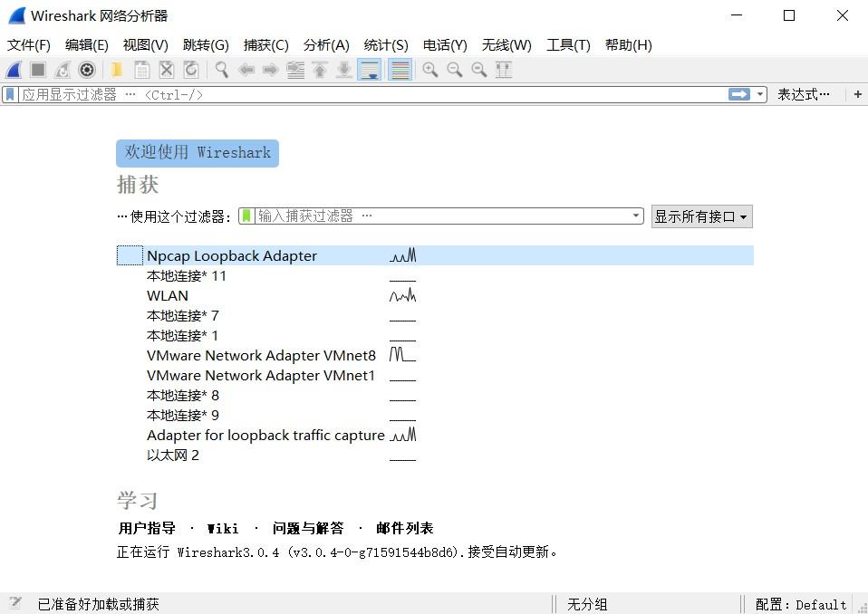Open the 分析(A) menu
Screen dimensions: 868x614
coord(326,44)
